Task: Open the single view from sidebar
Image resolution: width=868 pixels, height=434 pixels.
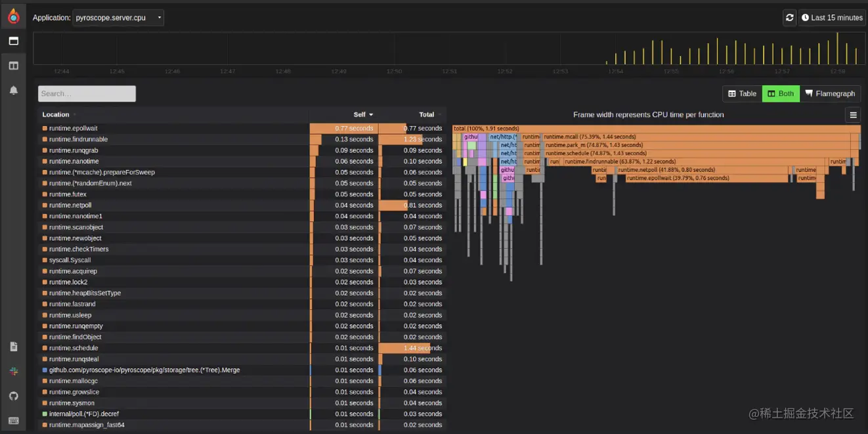Action: point(13,41)
